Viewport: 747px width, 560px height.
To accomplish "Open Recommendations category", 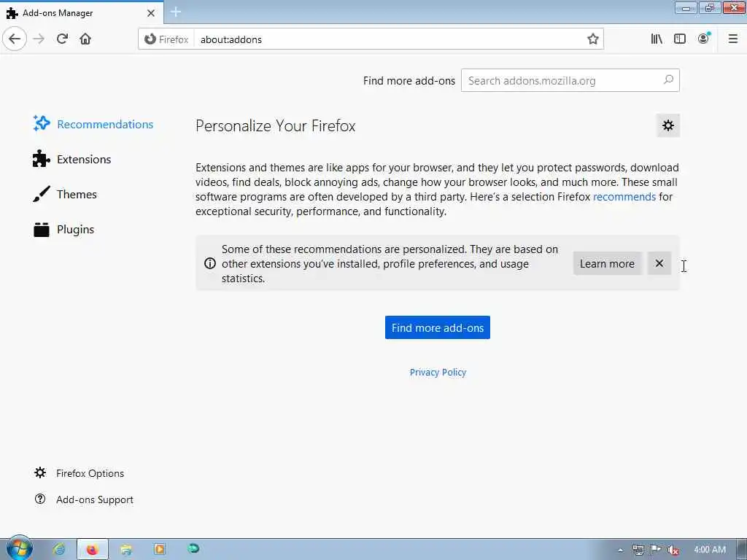I will pyautogui.click(x=93, y=124).
